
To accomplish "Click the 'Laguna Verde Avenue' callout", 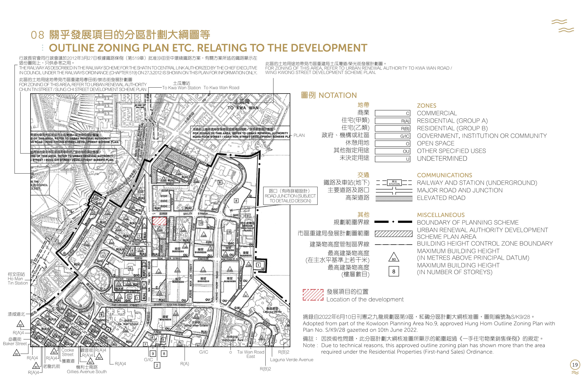I will (291, 360).
